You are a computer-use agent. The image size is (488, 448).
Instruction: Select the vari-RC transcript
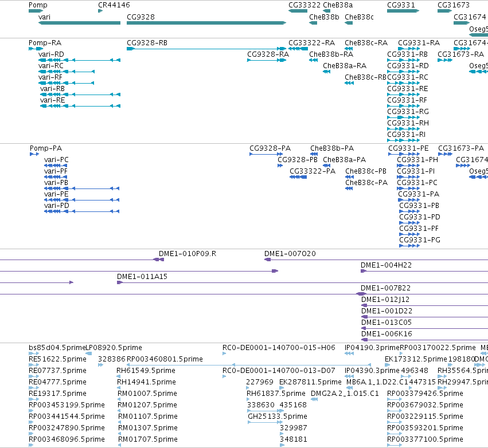(67, 72)
